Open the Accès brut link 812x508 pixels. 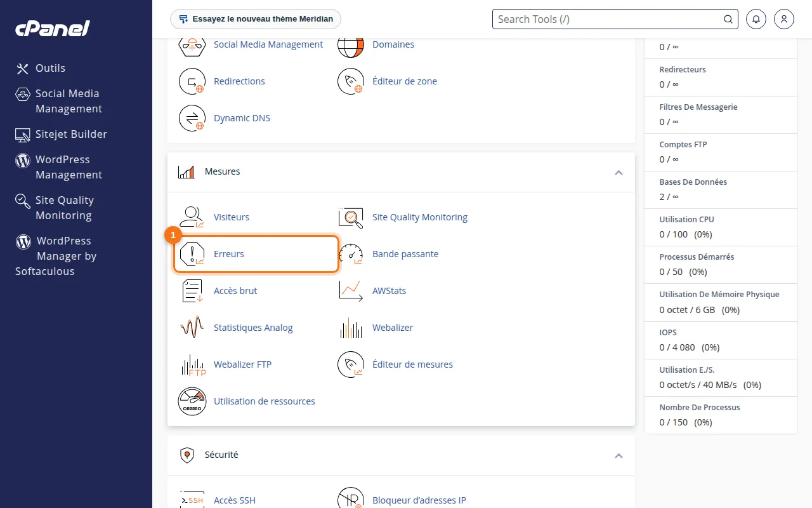tap(235, 291)
